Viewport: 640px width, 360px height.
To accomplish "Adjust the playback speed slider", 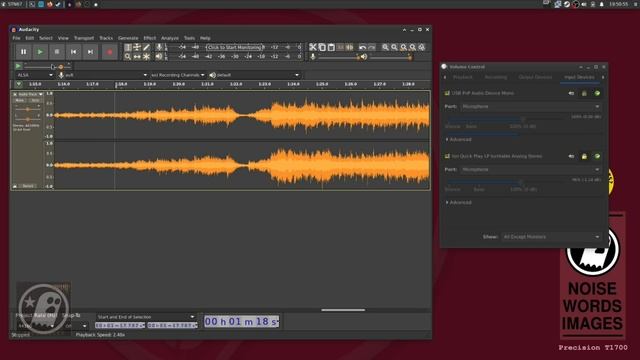I will click(47, 67).
